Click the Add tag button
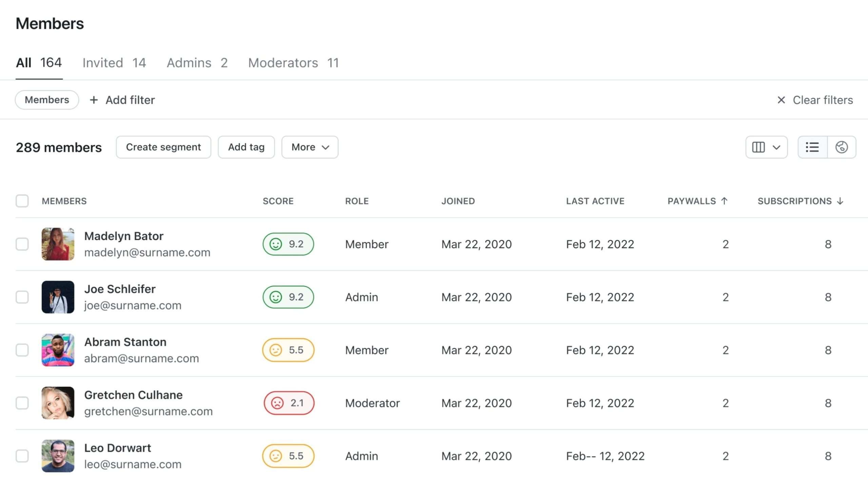The height and width of the screenshot is (481, 868). coord(246,147)
